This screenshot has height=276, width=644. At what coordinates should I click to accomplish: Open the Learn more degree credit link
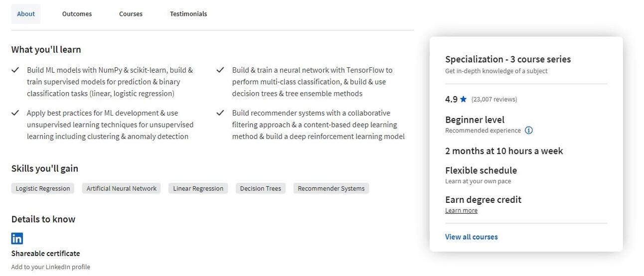[x=461, y=211]
